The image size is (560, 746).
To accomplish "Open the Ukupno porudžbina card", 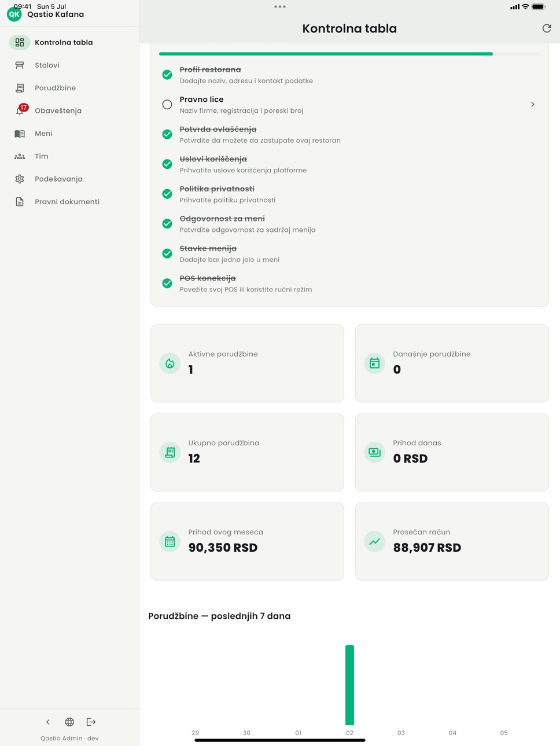I will tap(247, 452).
